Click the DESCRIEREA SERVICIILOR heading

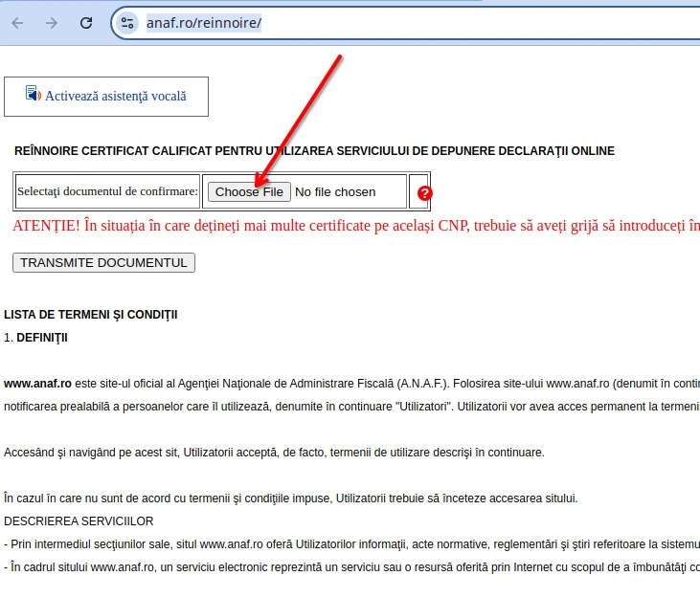point(79,521)
